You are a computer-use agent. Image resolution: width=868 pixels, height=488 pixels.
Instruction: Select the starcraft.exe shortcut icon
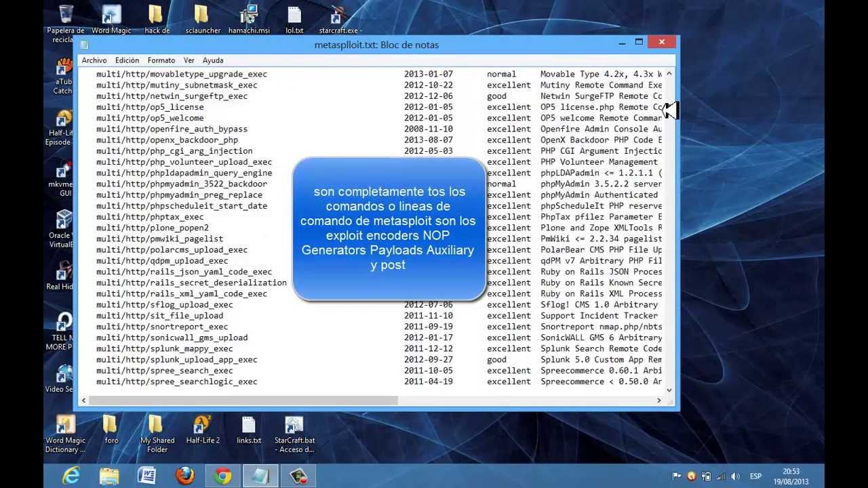[340, 20]
